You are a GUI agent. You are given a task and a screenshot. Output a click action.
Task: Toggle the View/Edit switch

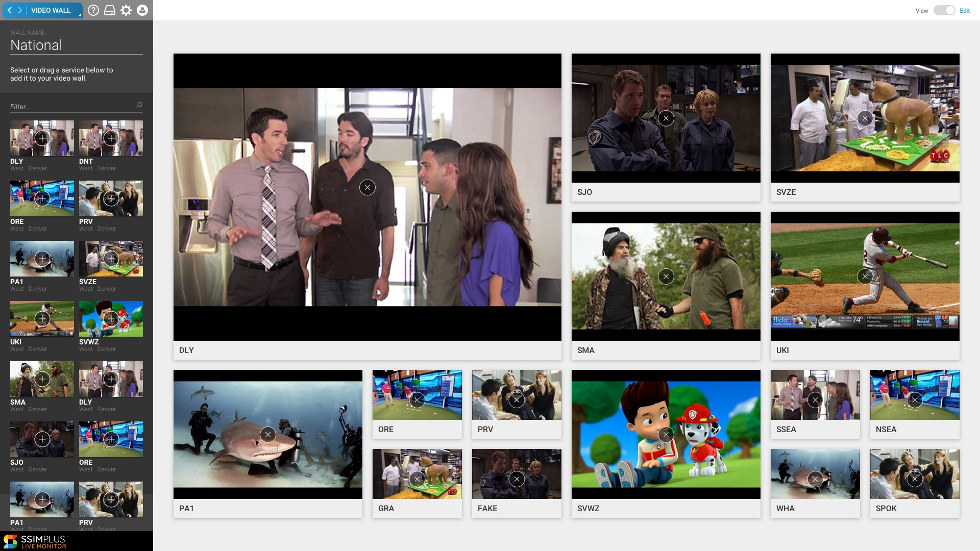944,11
